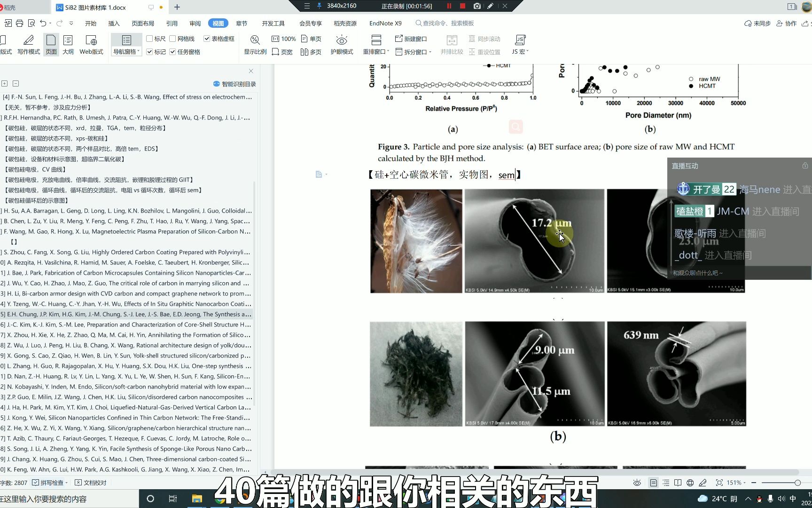Click the undo arrow
This screenshot has height=508, width=812.
pyautogui.click(x=43, y=23)
